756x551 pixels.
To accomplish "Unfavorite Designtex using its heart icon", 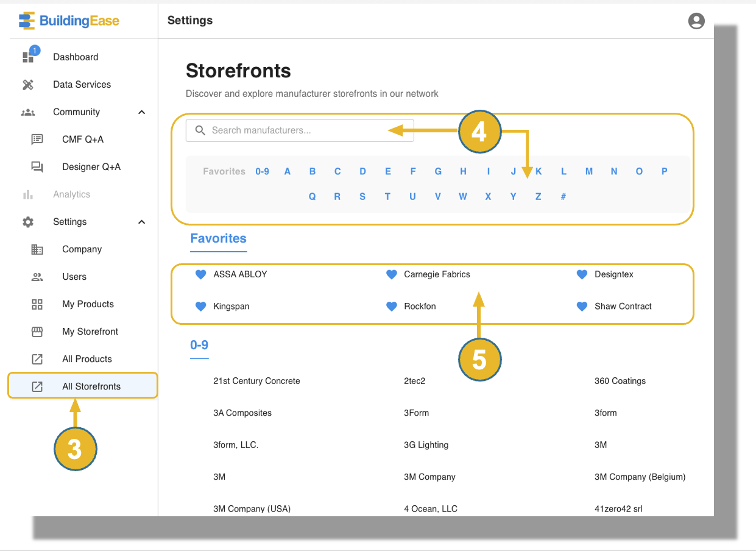I will (582, 274).
